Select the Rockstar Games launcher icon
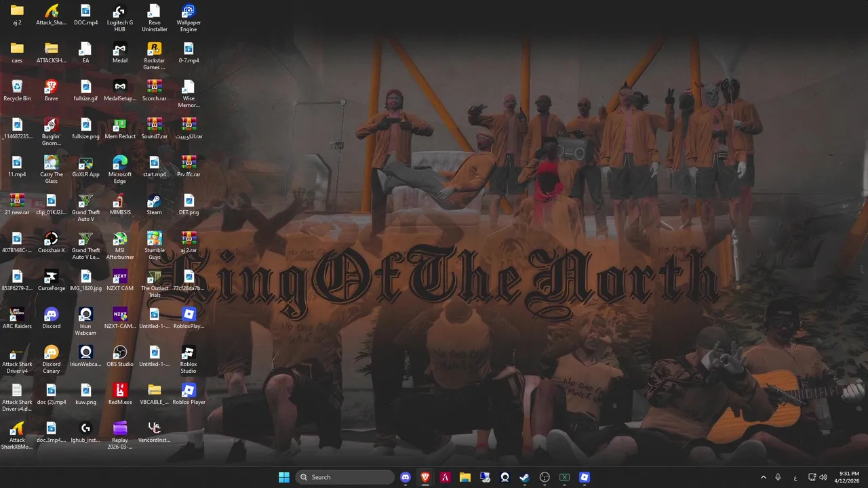 [154, 56]
